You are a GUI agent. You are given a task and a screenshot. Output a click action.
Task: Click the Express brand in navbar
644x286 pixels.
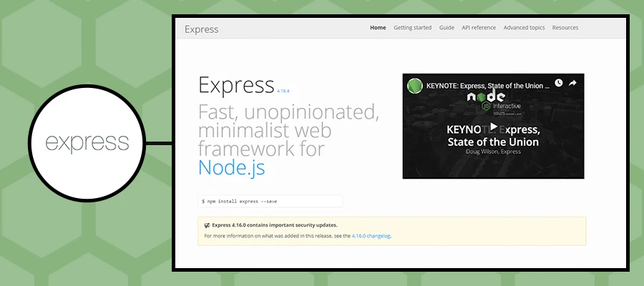pos(201,29)
